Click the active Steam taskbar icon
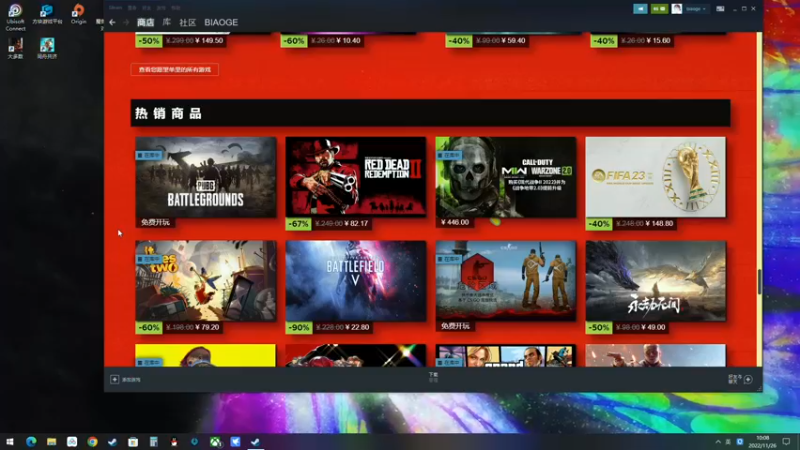800x450 pixels. click(x=256, y=441)
